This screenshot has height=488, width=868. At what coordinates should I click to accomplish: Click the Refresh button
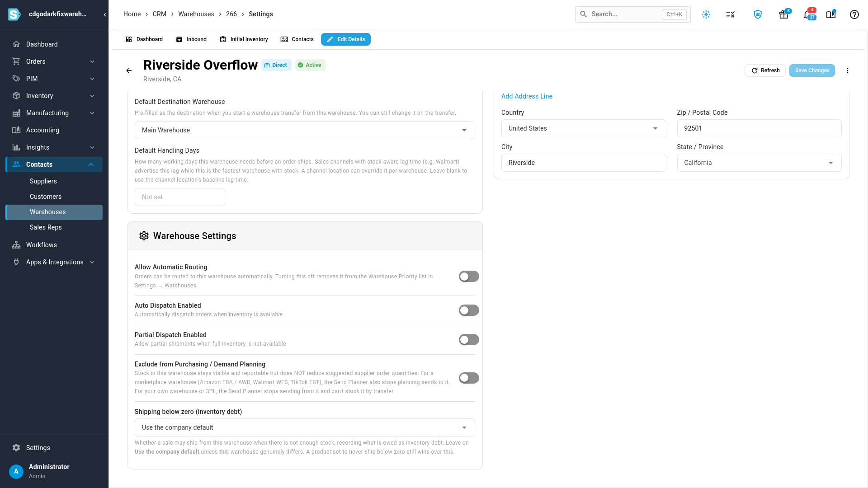pyautogui.click(x=765, y=70)
